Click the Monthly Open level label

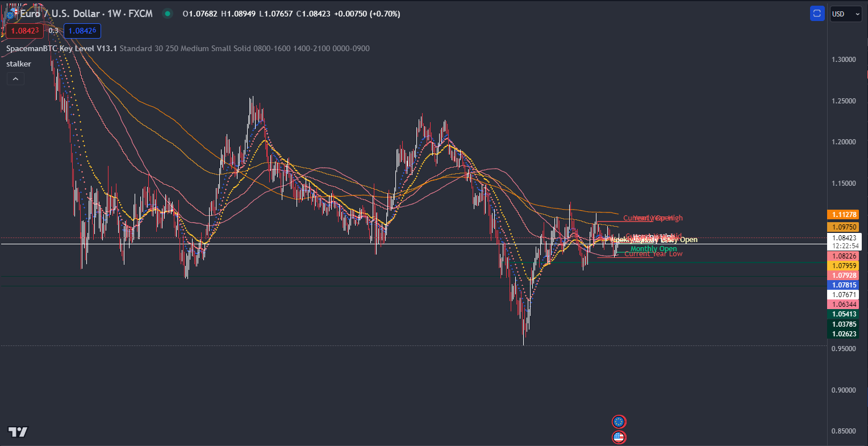653,249
